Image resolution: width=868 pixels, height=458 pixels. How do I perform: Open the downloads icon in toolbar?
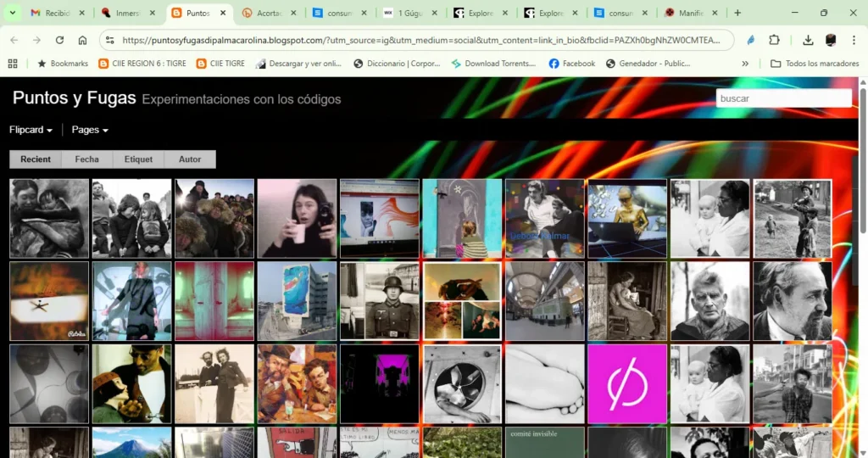click(807, 40)
